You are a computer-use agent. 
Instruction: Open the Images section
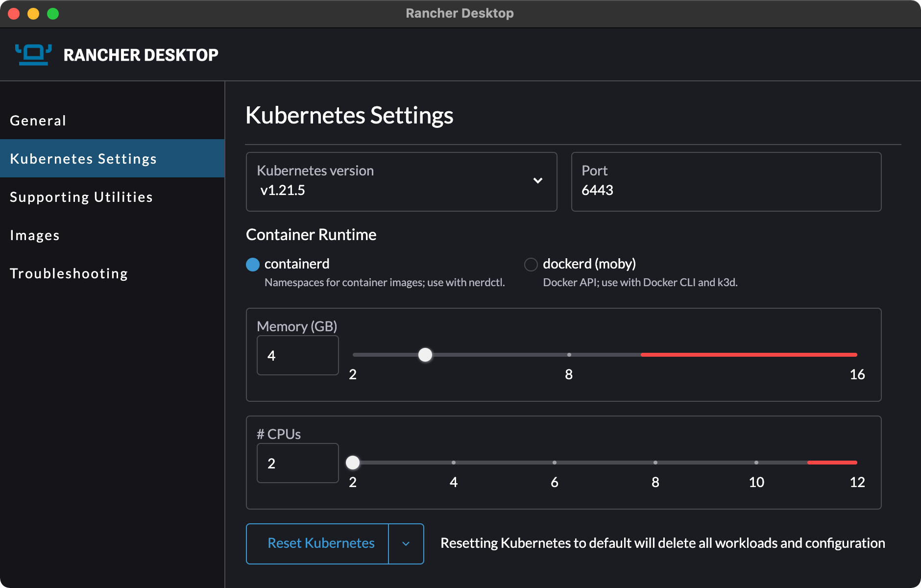[x=35, y=235]
